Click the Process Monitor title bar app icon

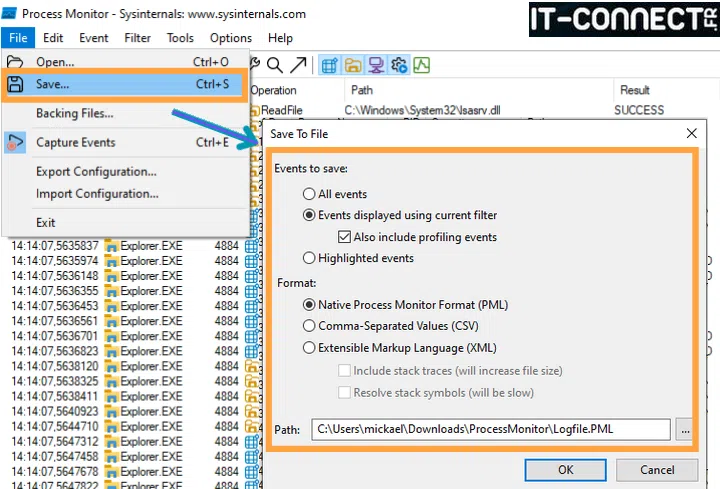[9, 13]
